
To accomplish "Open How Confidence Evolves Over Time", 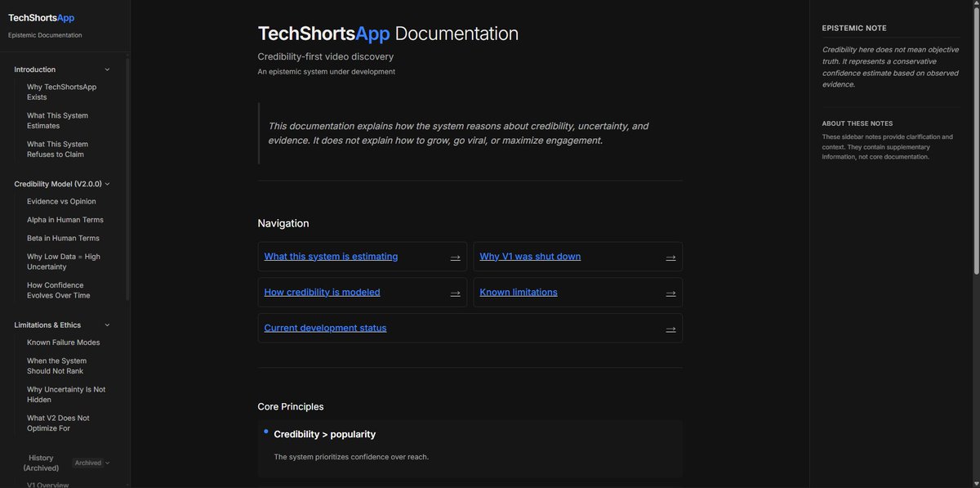I will click(x=59, y=290).
